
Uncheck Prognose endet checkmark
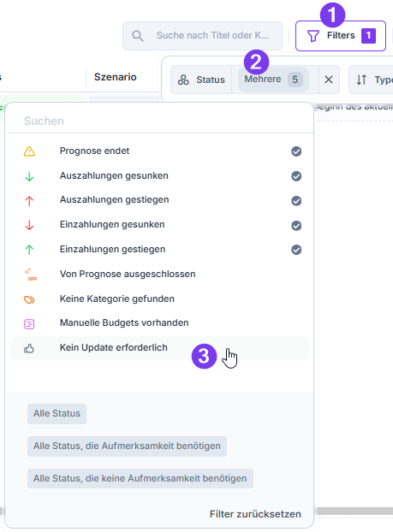[x=296, y=151]
